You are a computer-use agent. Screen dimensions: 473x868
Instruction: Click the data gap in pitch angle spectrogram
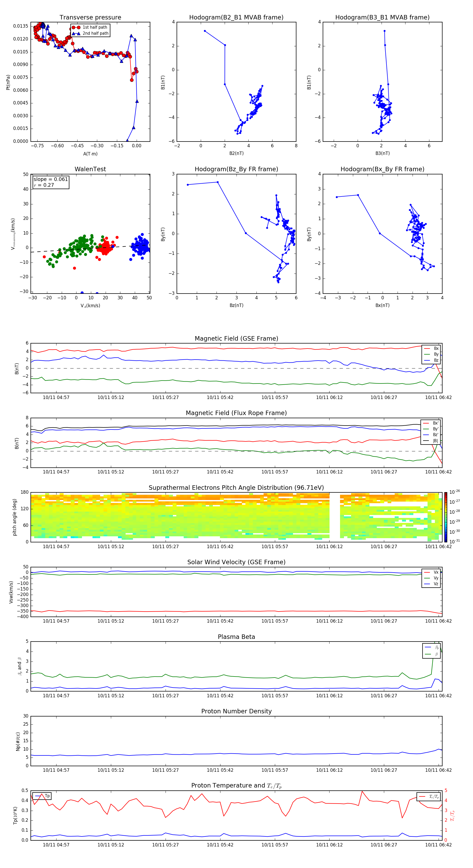point(335,517)
